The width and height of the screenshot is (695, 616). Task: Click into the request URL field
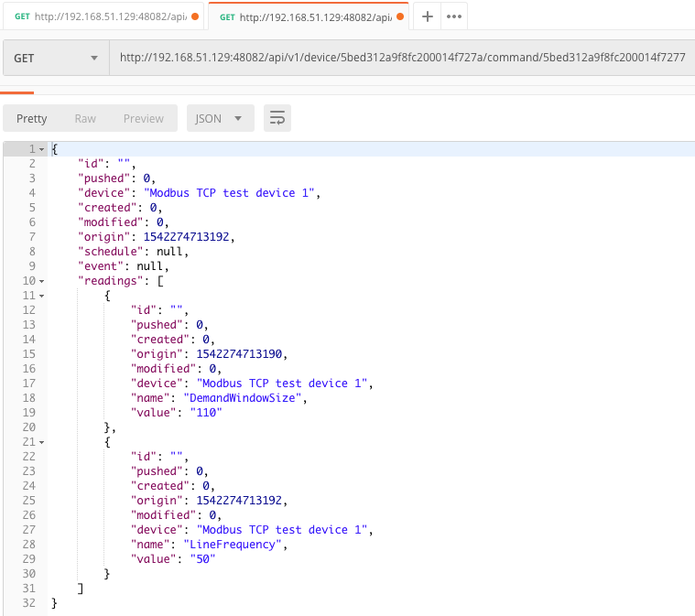click(x=401, y=58)
